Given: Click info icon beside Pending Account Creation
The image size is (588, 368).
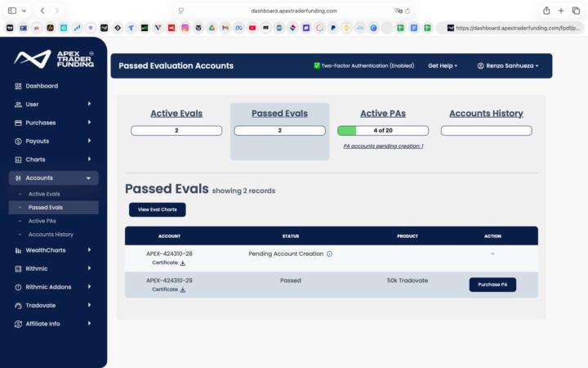Looking at the screenshot, I should tap(329, 254).
